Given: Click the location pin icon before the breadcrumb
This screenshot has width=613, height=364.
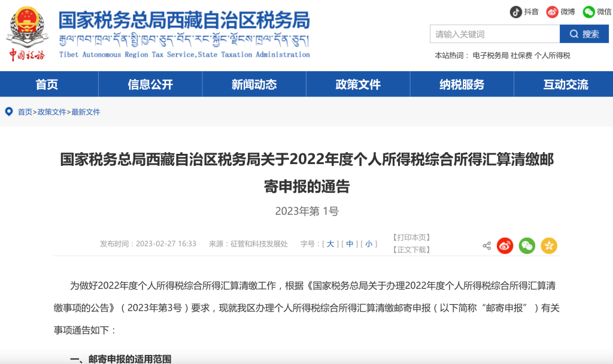Looking at the screenshot, I should tap(8, 112).
